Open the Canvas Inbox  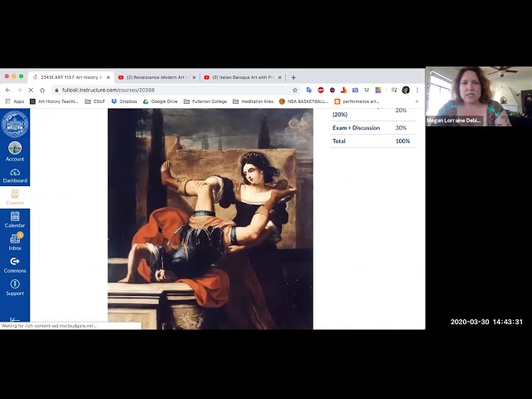15,242
